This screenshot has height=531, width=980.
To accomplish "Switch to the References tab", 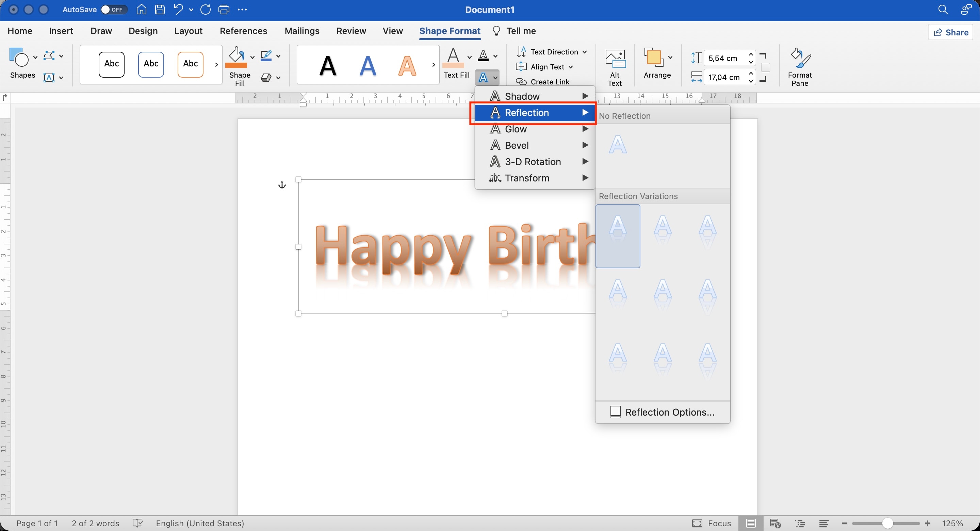I will [x=244, y=31].
